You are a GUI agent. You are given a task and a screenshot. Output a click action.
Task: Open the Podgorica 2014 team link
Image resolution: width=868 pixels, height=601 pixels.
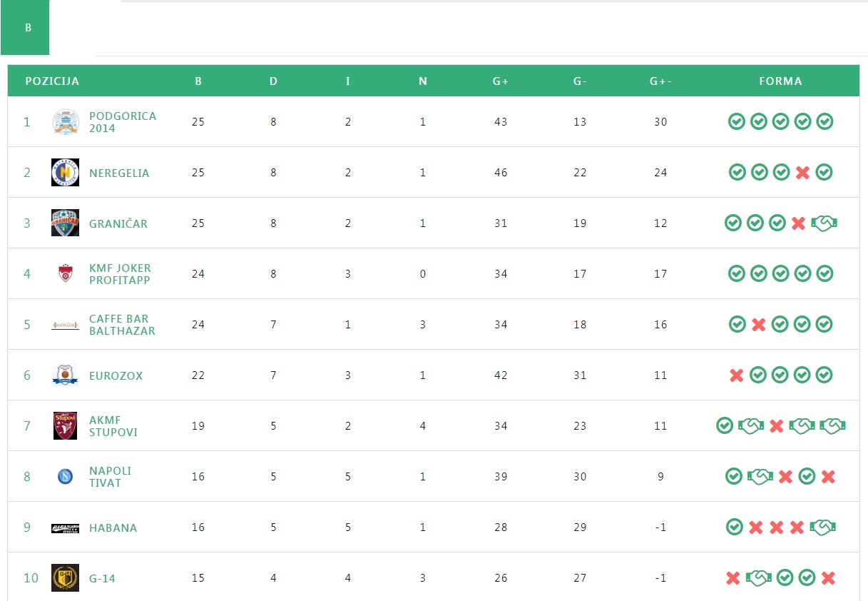(123, 122)
